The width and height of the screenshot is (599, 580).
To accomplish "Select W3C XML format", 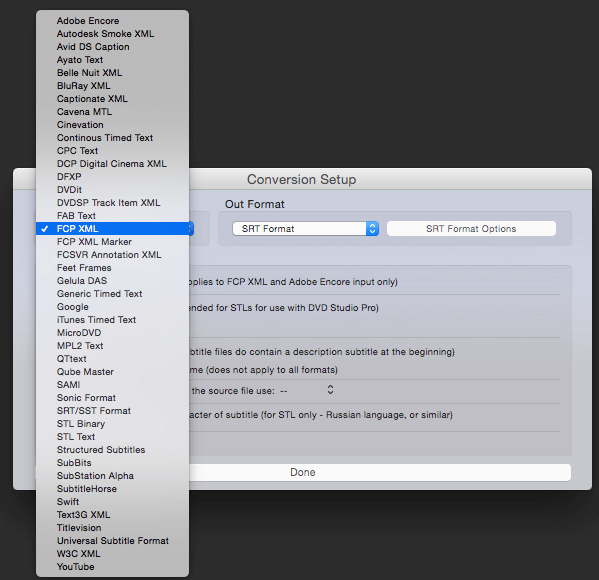I will [x=112, y=553].
